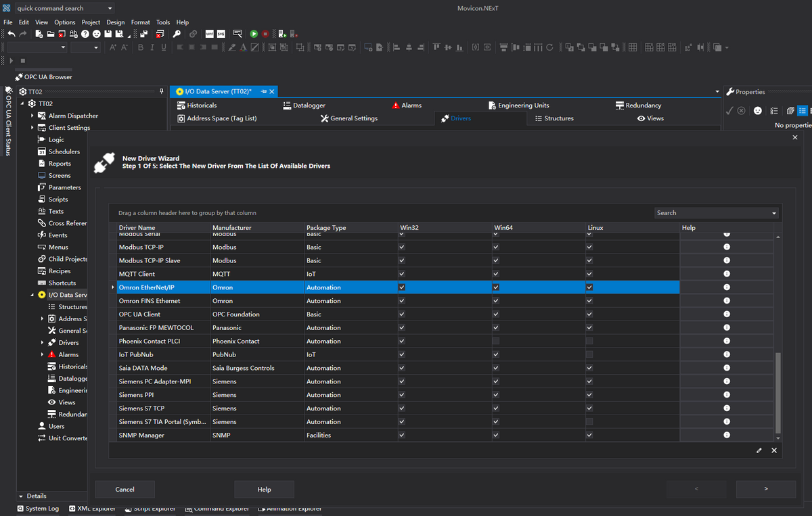This screenshot has width=812, height=516.
Task: Click the Recipes icon in project tree
Action: pyautogui.click(x=42, y=271)
